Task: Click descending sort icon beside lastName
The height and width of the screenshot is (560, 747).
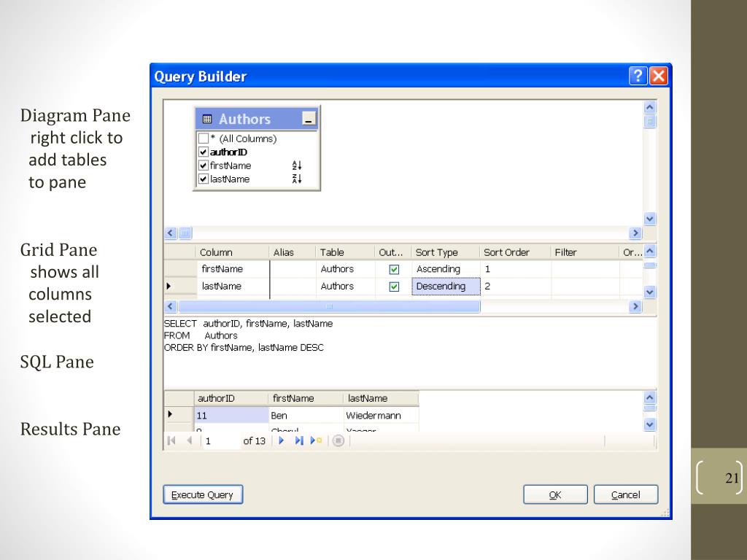Action: pos(296,179)
